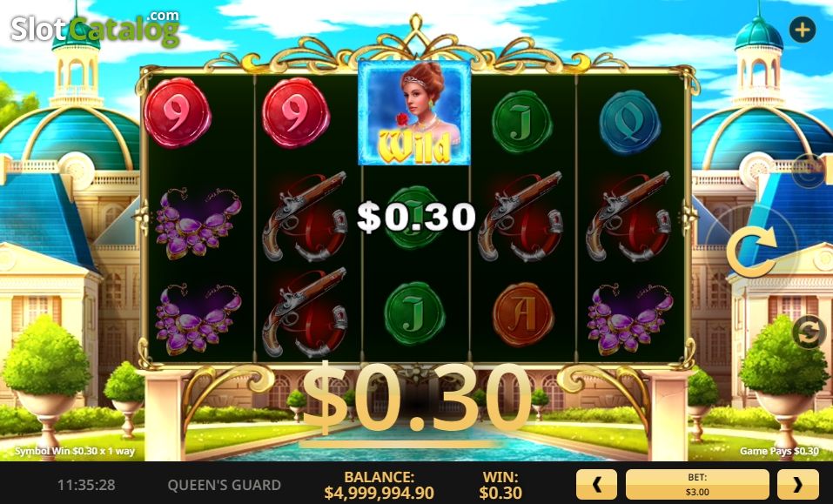Image resolution: width=833 pixels, height=504 pixels.
Task: Click the QUEEN'S GUARD game title
Action: click(x=225, y=485)
